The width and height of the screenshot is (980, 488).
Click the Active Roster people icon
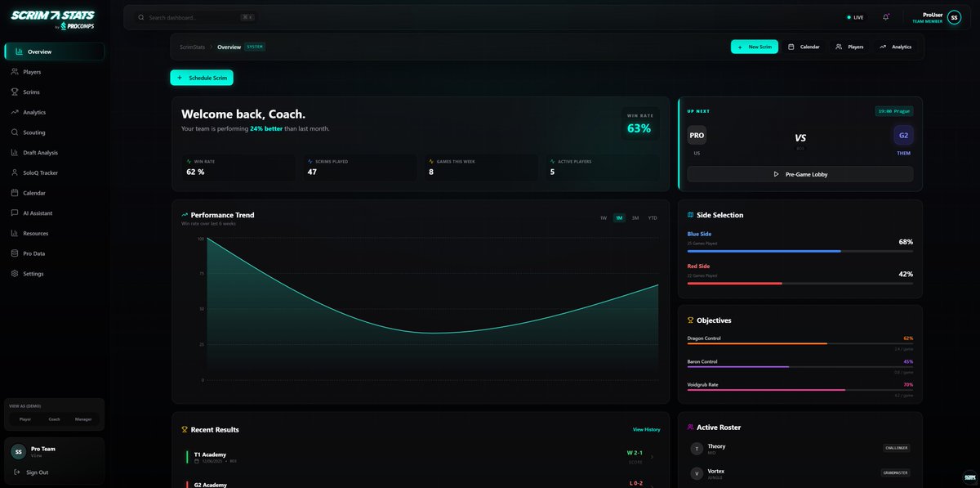(x=691, y=427)
